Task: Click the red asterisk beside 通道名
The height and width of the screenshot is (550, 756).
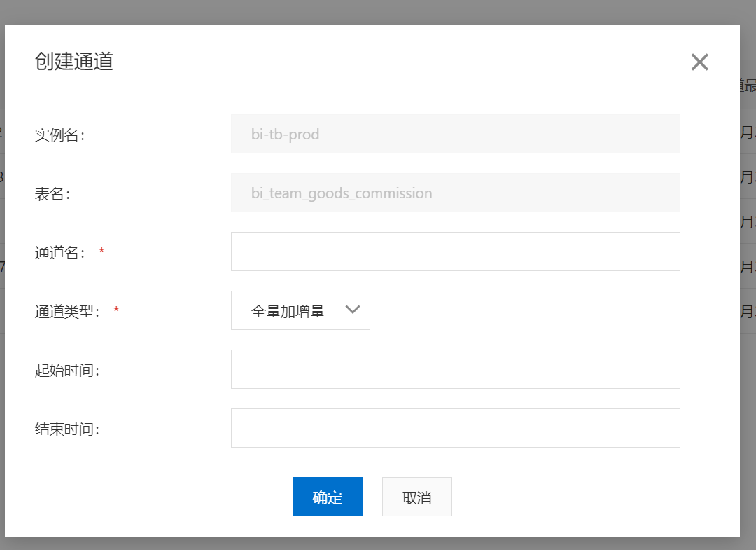Action: (101, 252)
